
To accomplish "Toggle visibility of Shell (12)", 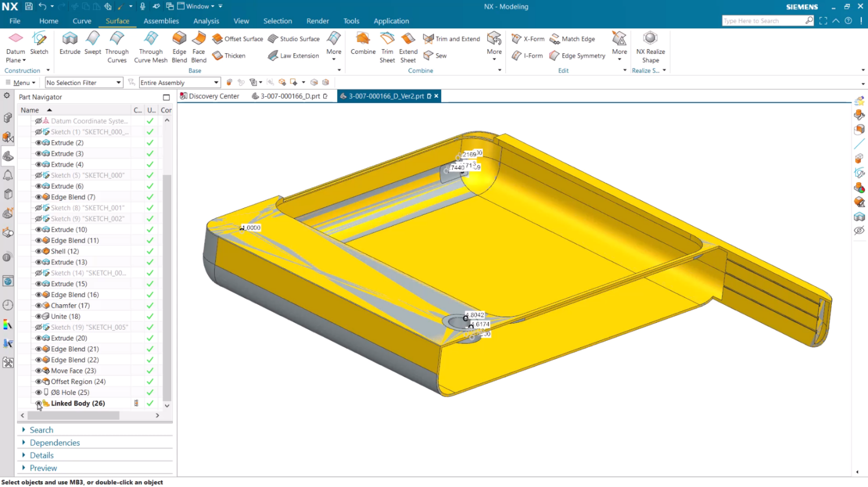I will [38, 251].
